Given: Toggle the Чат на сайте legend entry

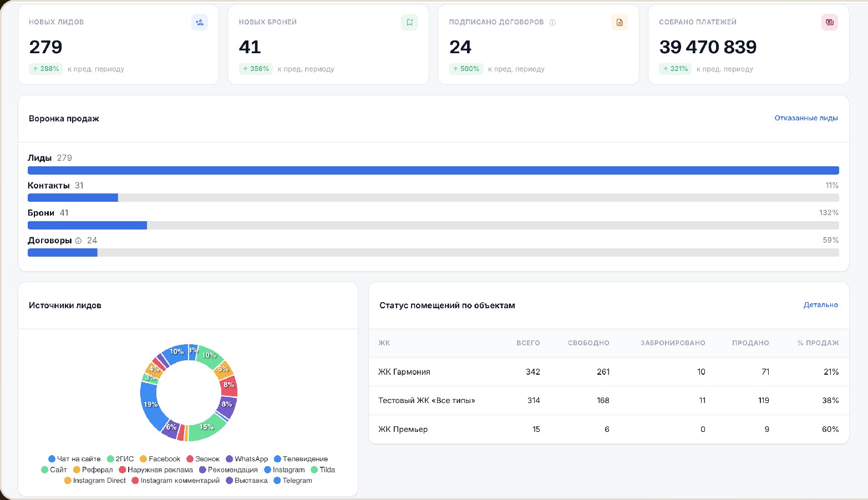Looking at the screenshot, I should tap(75, 459).
